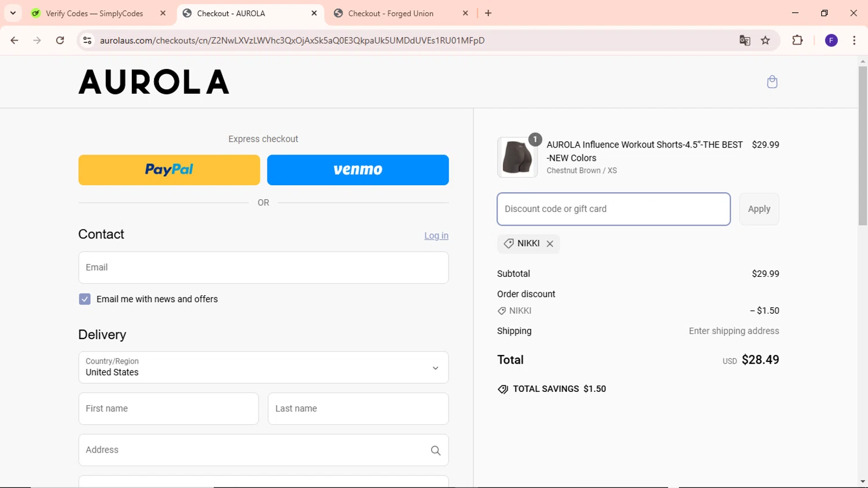Click the Subtotal amount $29.99
The width and height of the screenshot is (868, 488).
click(765, 274)
